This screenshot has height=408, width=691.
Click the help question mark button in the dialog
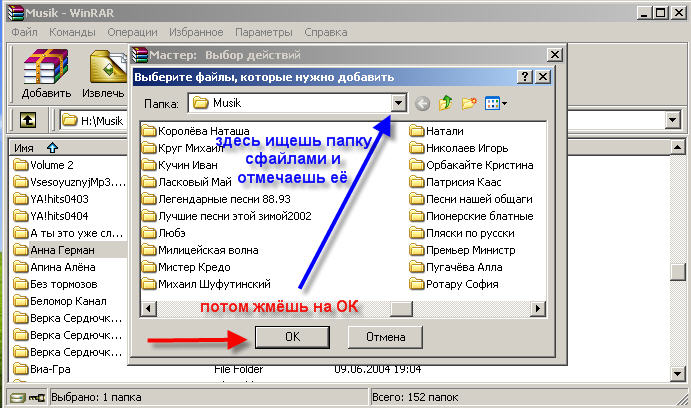click(x=524, y=77)
